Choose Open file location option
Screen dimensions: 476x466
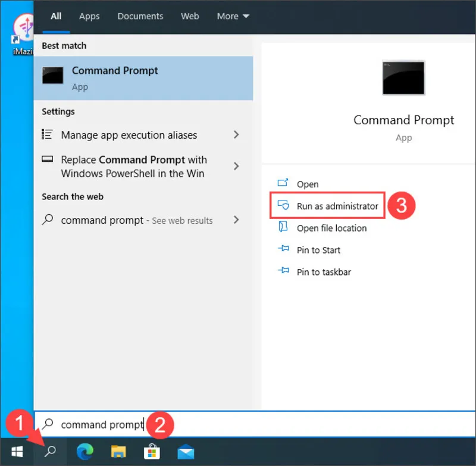[322, 228]
